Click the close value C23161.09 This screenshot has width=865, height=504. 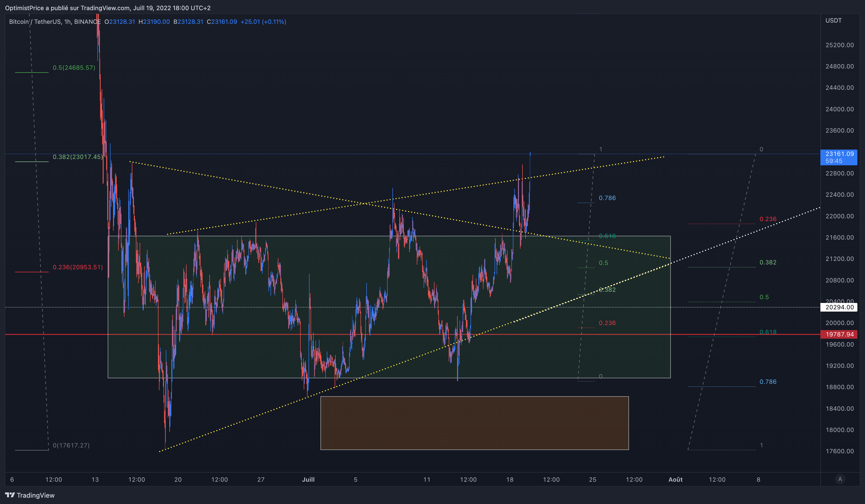(x=222, y=22)
